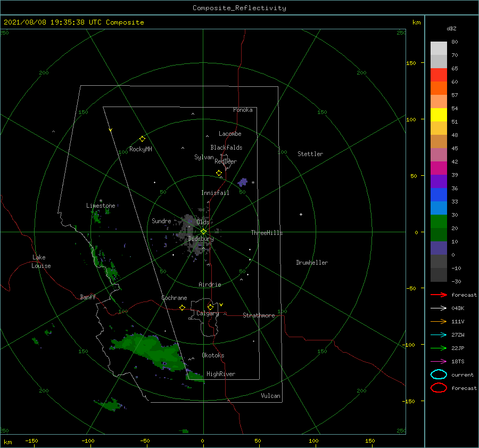This screenshot has width=479, height=448.
Task: Click the grey clutter echo around Didsbury
Action: (193, 234)
